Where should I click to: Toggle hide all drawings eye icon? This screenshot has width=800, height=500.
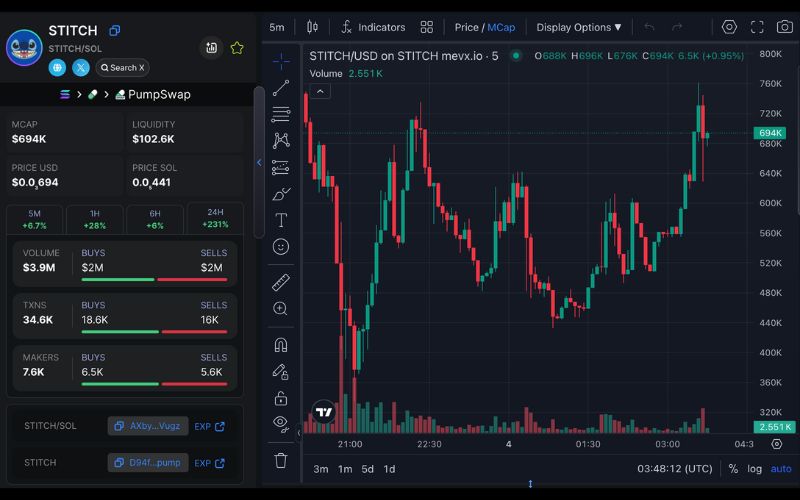coord(280,422)
